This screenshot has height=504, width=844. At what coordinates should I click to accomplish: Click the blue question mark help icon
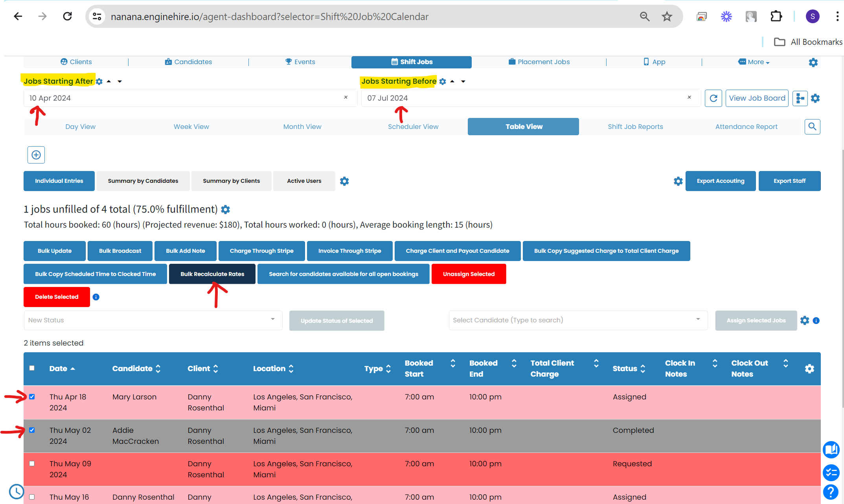(x=831, y=492)
